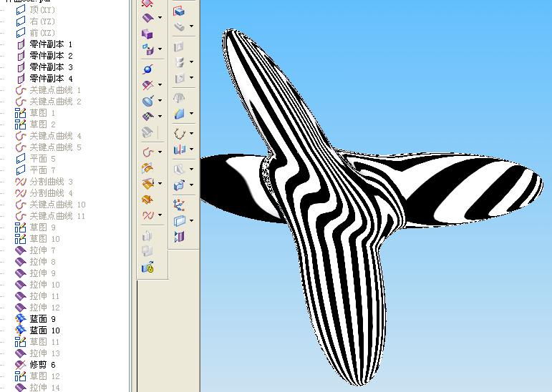Select tree item 草图 1
552x392 pixels.
36,113
